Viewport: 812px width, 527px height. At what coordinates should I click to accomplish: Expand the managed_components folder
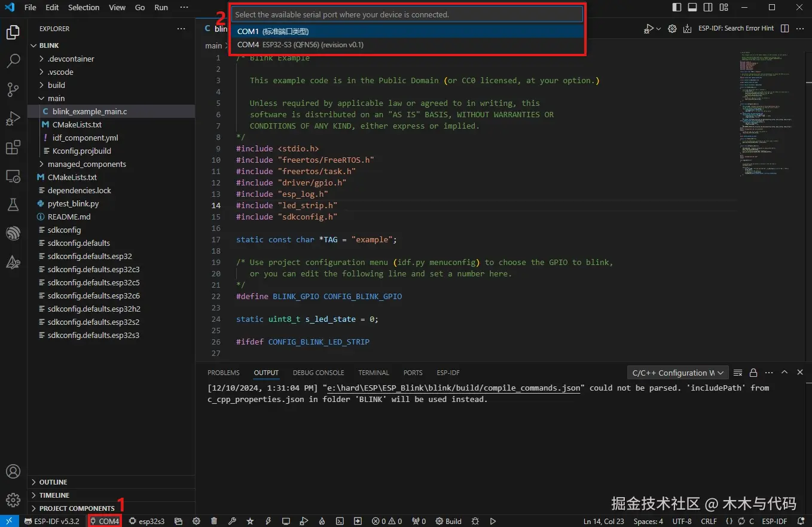pos(87,164)
